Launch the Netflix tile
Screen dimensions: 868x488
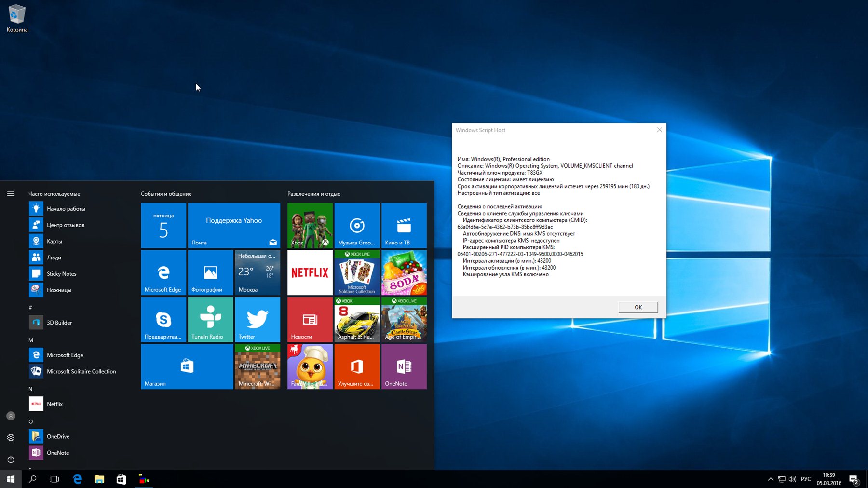[x=310, y=272]
